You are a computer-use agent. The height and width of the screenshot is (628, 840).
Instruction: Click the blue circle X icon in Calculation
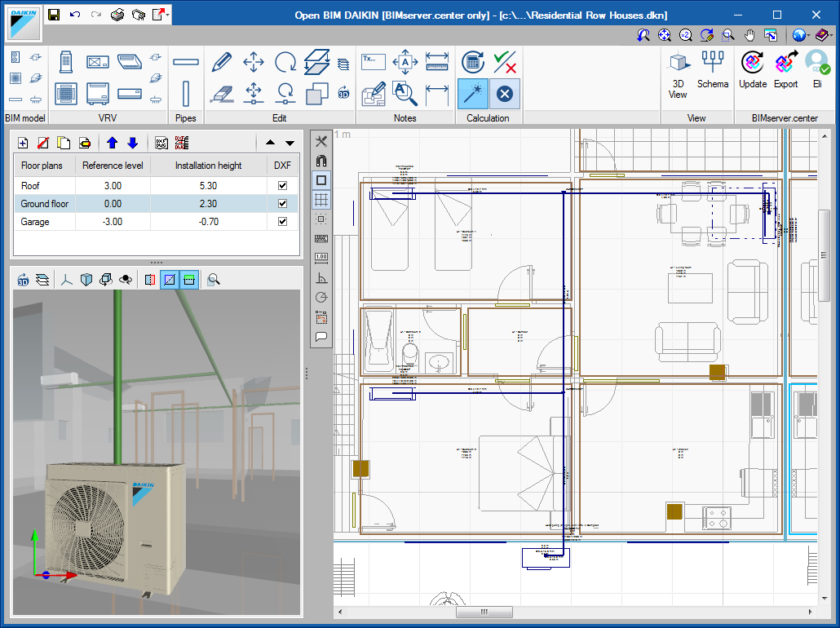pos(504,94)
